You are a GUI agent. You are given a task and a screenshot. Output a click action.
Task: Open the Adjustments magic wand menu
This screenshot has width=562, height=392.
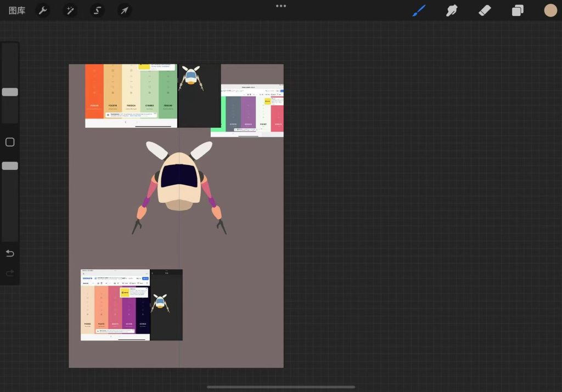[70, 10]
